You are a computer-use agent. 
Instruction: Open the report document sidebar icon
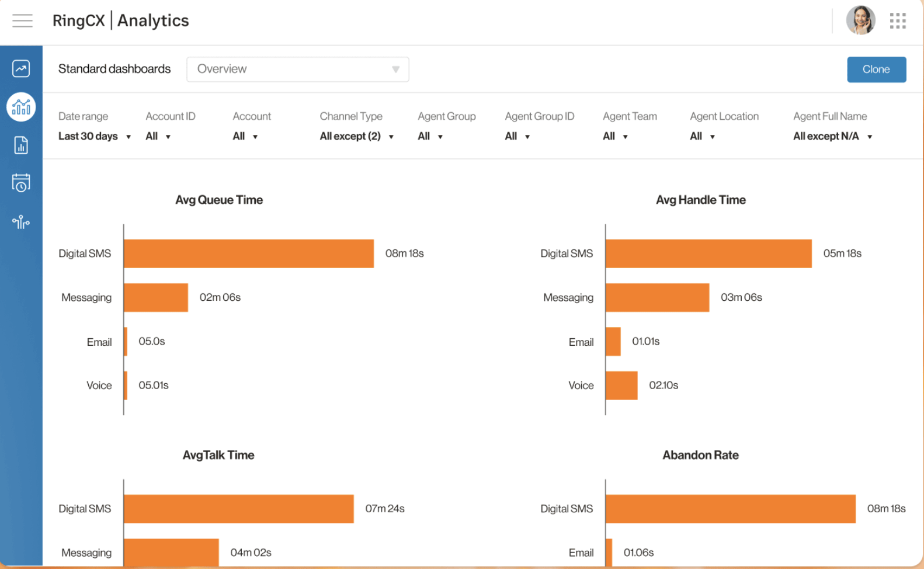(x=21, y=145)
